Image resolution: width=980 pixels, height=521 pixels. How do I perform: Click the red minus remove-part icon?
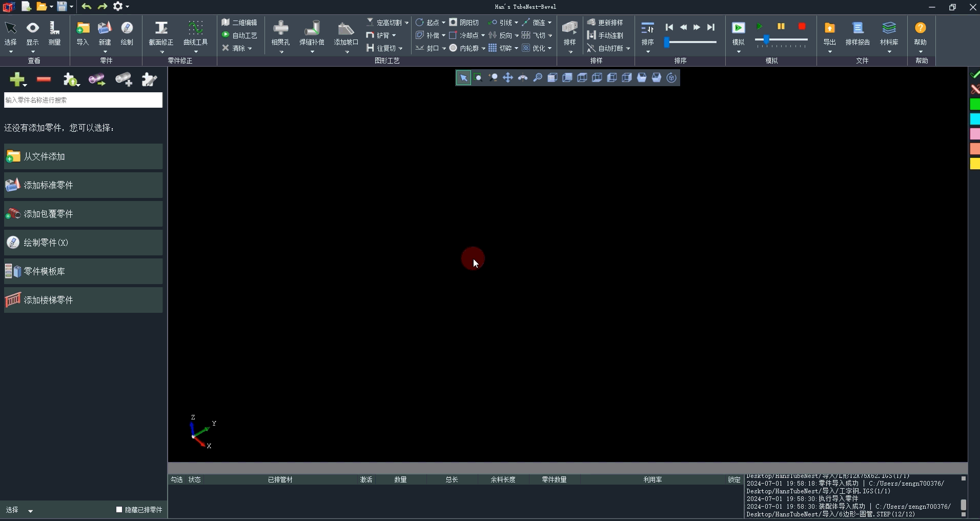44,79
